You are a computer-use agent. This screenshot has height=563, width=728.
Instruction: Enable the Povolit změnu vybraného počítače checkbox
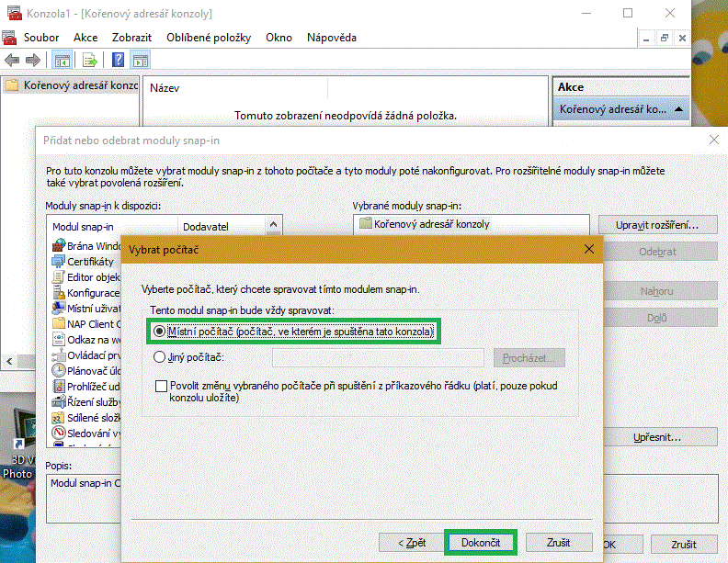click(162, 386)
